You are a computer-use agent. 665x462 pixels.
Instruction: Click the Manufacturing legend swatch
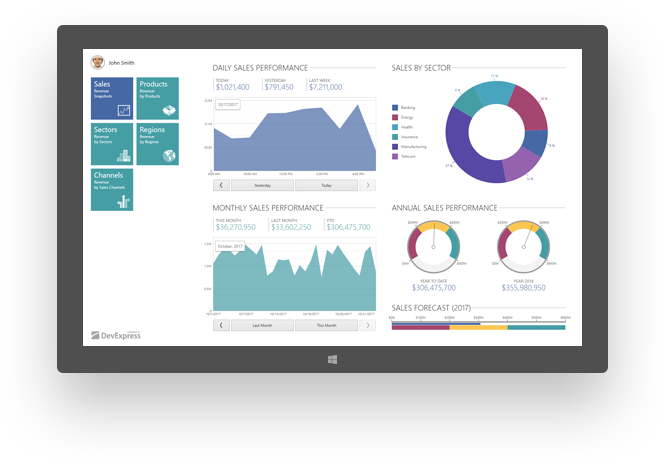point(395,147)
